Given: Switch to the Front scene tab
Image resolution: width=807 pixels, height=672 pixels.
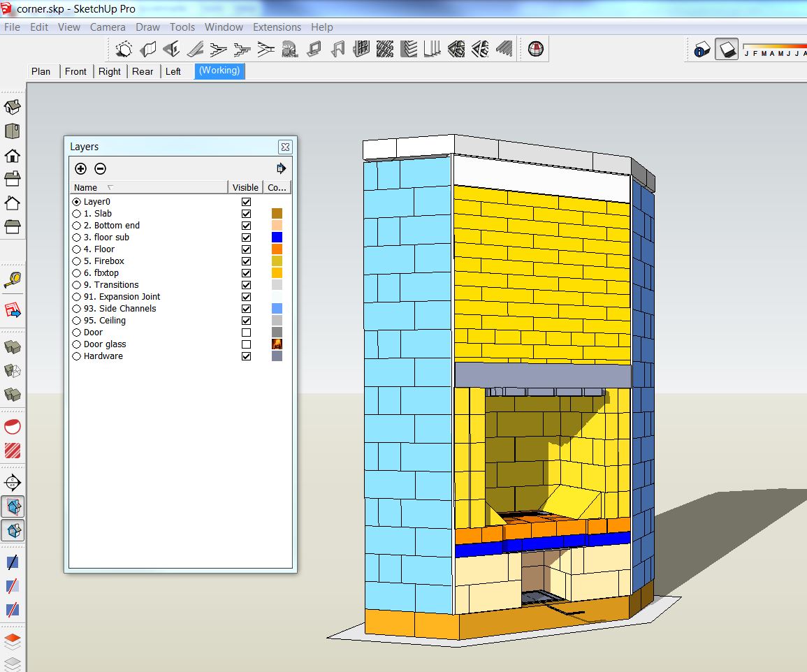Looking at the screenshot, I should [x=75, y=71].
